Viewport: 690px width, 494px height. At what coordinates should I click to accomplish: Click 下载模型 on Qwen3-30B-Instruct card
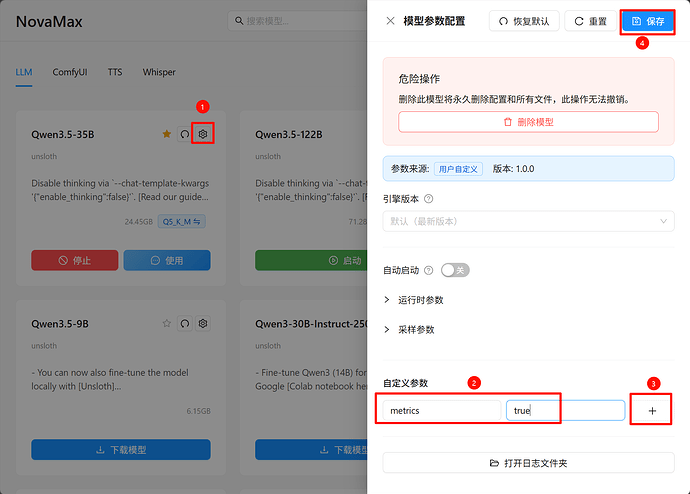pyautogui.click(x=311, y=450)
